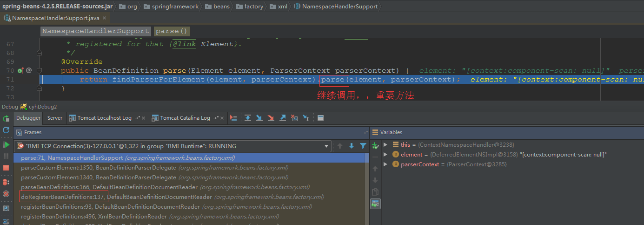Click the override gutter icon at line 70
The height and width of the screenshot is (225, 644).
pos(20,70)
